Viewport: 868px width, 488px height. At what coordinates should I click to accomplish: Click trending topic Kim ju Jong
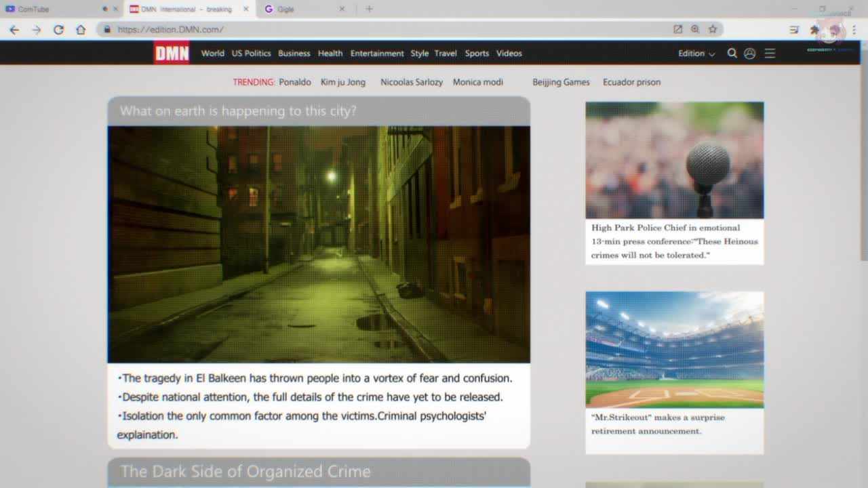coord(343,82)
